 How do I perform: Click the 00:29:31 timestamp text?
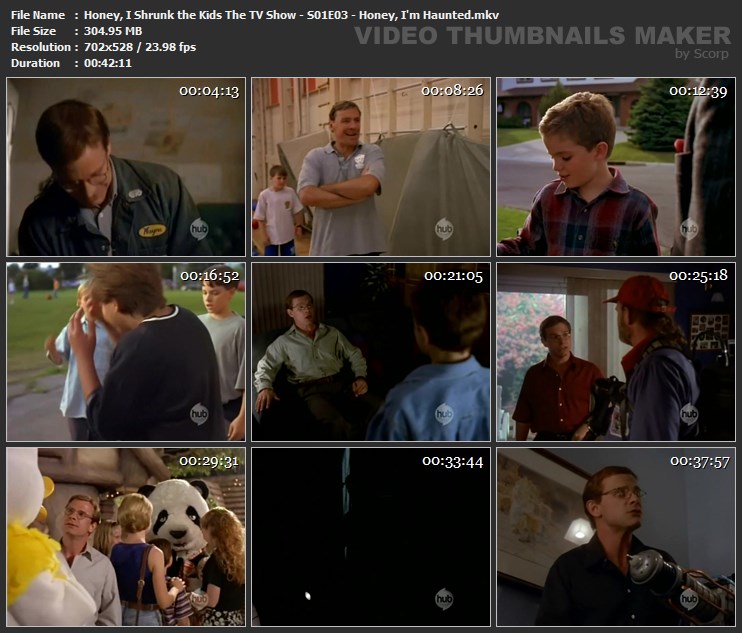[209, 461]
